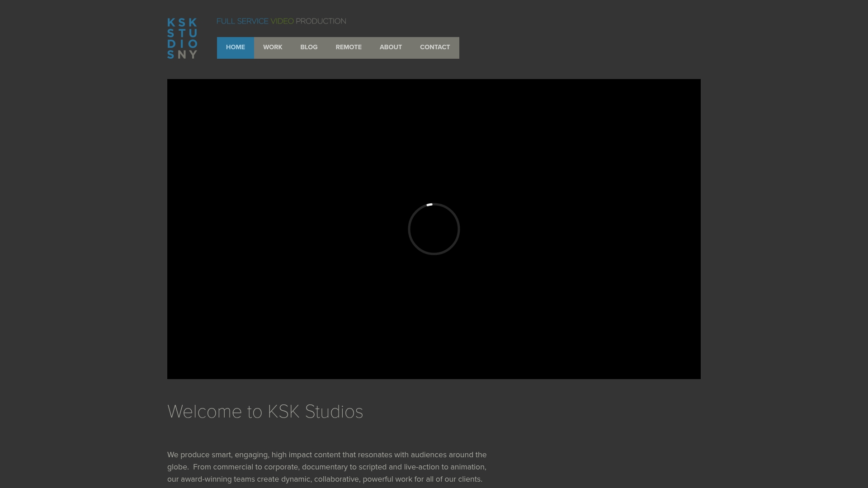
Task: Navigate to the About page
Action: tap(391, 47)
